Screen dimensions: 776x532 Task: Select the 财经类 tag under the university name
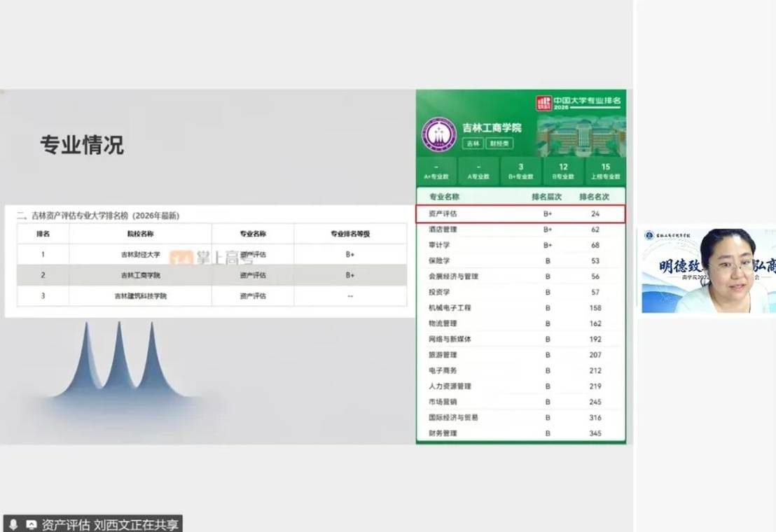(499, 143)
